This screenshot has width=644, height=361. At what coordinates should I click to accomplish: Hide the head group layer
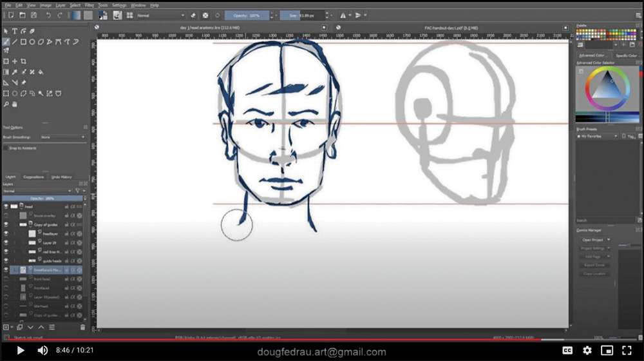pyautogui.click(x=6, y=206)
